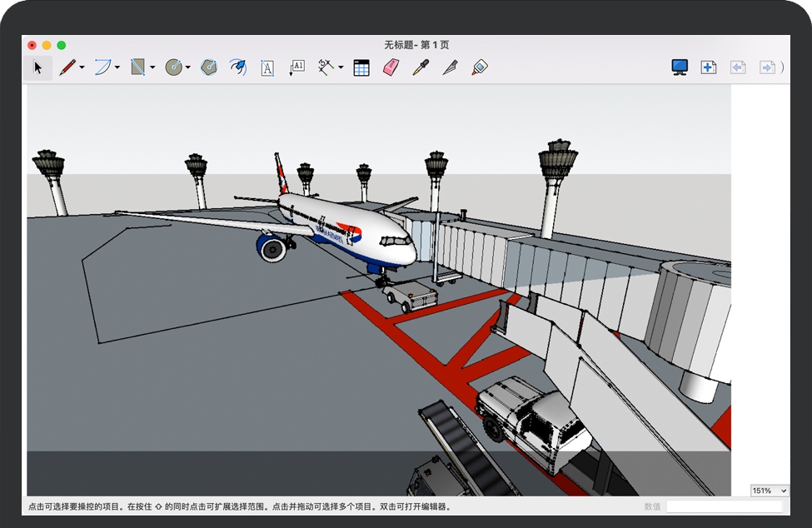Click the measurements value input field
This screenshot has height=528, width=812.
[724, 506]
